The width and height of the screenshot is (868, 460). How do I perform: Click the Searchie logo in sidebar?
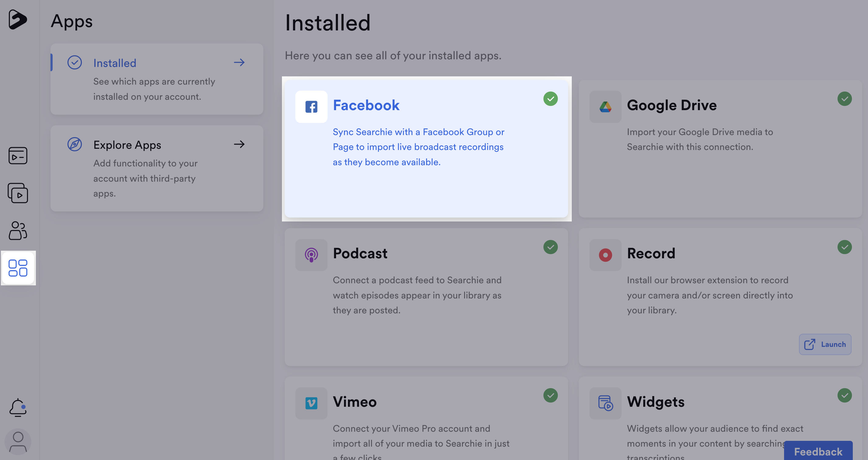pos(18,19)
